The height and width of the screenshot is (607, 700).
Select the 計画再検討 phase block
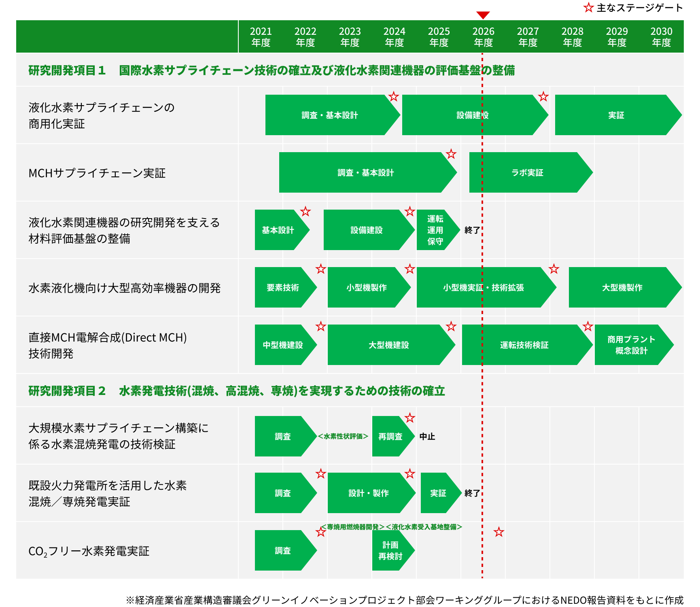pos(393,550)
